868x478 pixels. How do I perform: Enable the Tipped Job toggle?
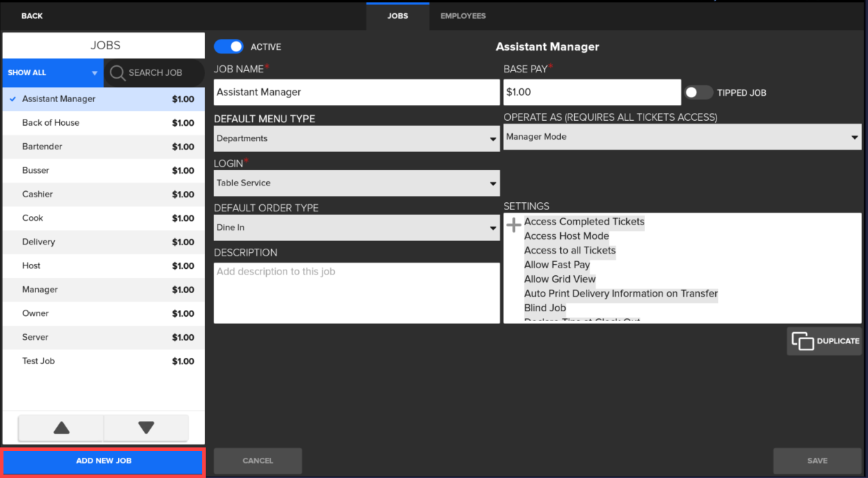[x=698, y=92]
